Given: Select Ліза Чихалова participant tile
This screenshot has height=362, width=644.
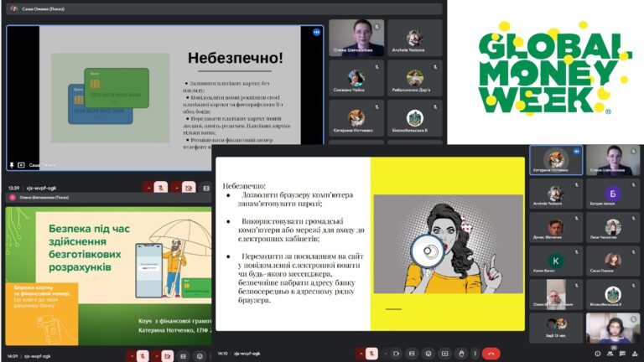Looking at the screenshot, I should pyautogui.click(x=613, y=227).
